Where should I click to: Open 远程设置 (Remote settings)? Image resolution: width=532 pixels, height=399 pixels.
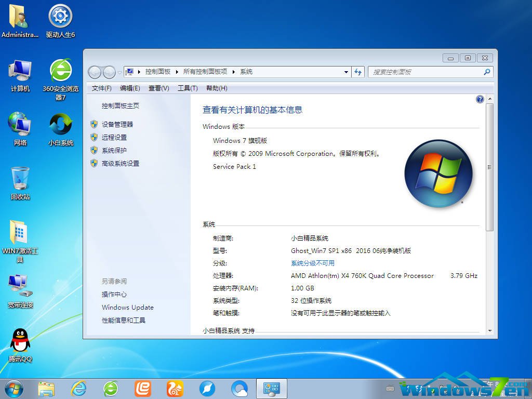(113, 137)
